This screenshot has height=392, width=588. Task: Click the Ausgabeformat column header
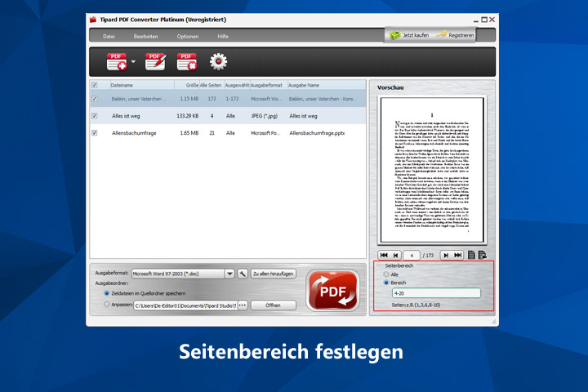coord(269,85)
